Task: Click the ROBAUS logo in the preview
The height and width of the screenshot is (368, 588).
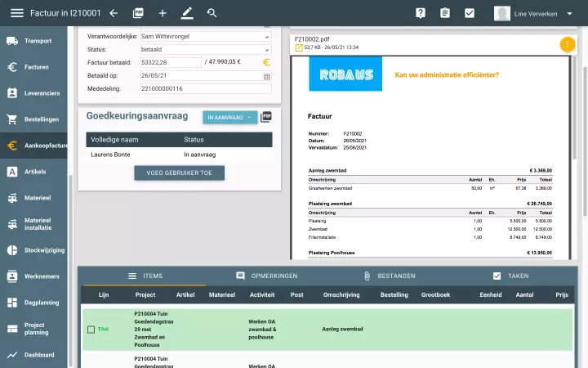Action: pyautogui.click(x=345, y=74)
